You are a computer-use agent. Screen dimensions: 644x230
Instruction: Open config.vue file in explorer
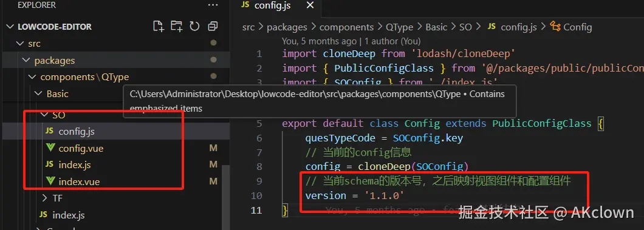81,149
